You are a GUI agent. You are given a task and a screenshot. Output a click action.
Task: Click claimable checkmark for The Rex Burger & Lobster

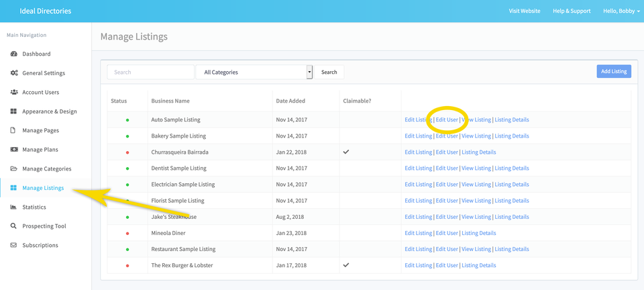pos(346,265)
